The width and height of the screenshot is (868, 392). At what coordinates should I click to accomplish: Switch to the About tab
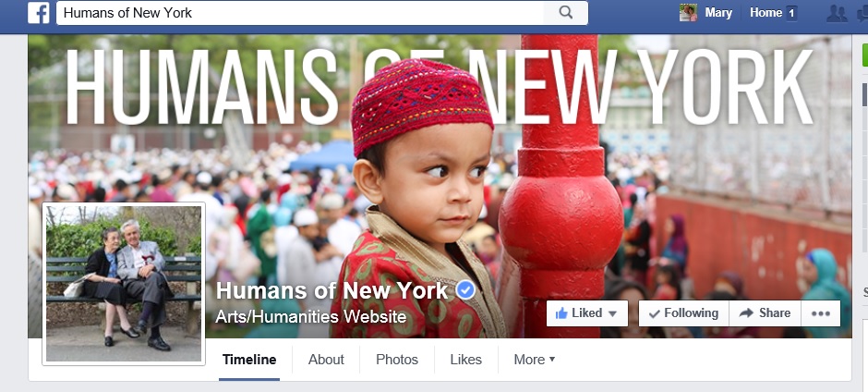(x=326, y=360)
